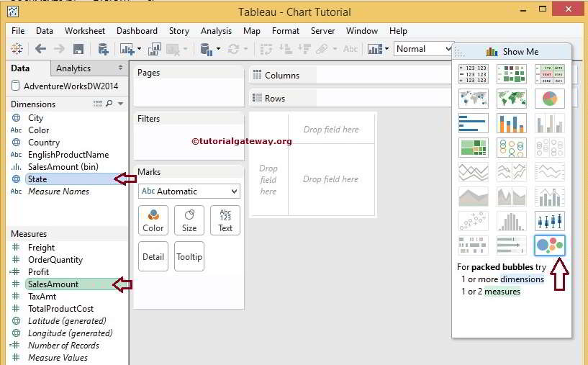Viewport: 588px width, 365px height.
Task: Click the view data grid icon in Dimensions
Action: (x=97, y=104)
